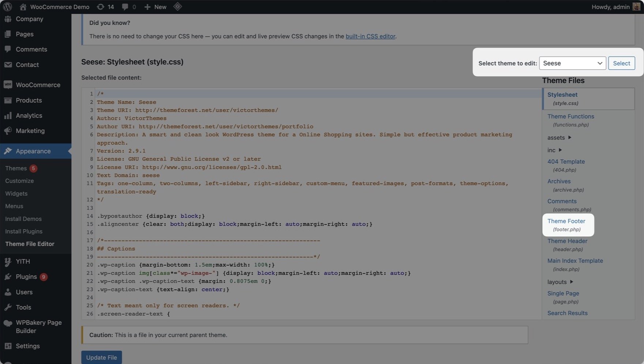Viewport: 644px width, 364px height.
Task: Open the Customize submenu item
Action: coord(19,181)
